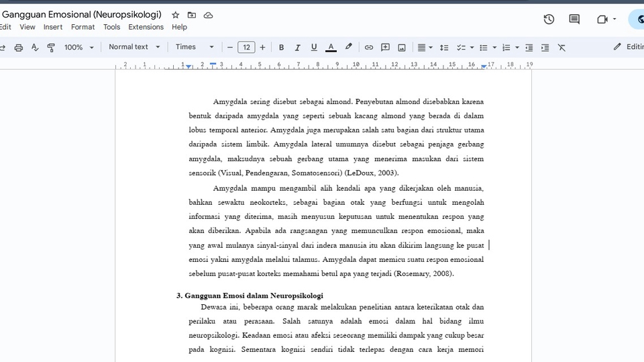This screenshot has width=644, height=362.
Task: Open the Extensions menu
Action: point(146,27)
